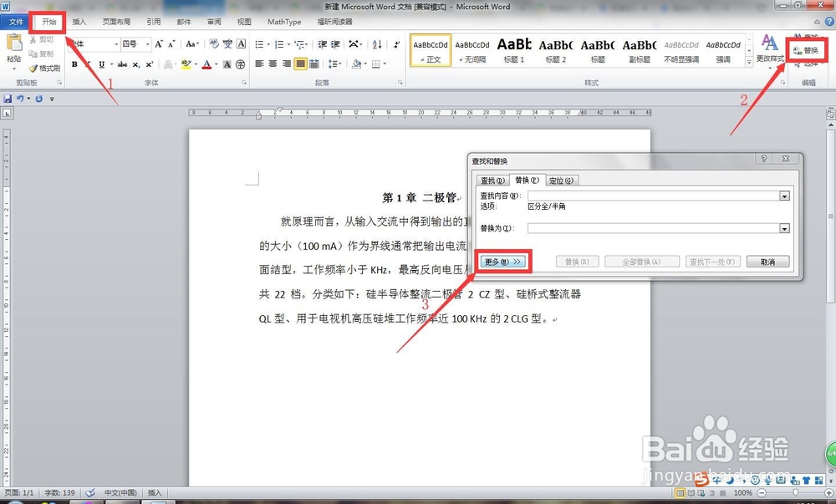Switch to the Page Layout (页面布局) tab
This screenshot has height=504, width=836.
(116, 22)
